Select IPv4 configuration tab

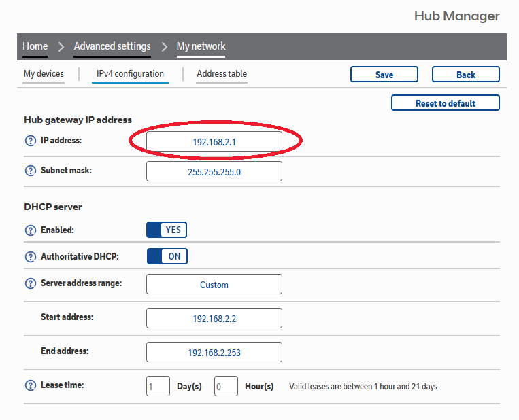(x=130, y=74)
